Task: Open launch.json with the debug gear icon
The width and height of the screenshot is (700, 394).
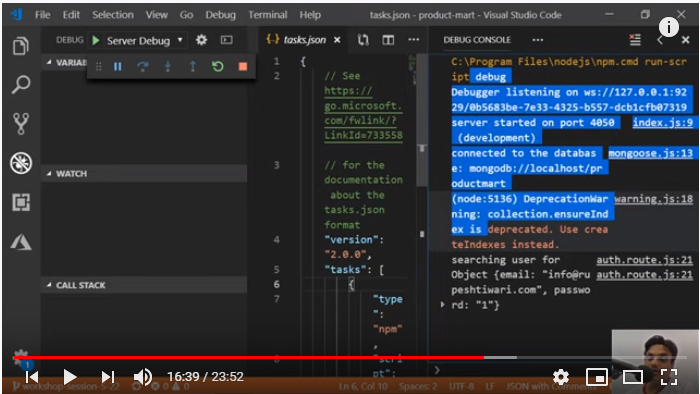Action: point(202,40)
